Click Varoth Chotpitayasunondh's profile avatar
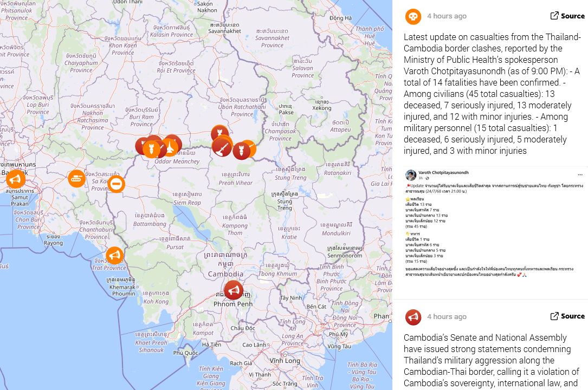Viewport: 588px width, 390px height. tap(411, 175)
